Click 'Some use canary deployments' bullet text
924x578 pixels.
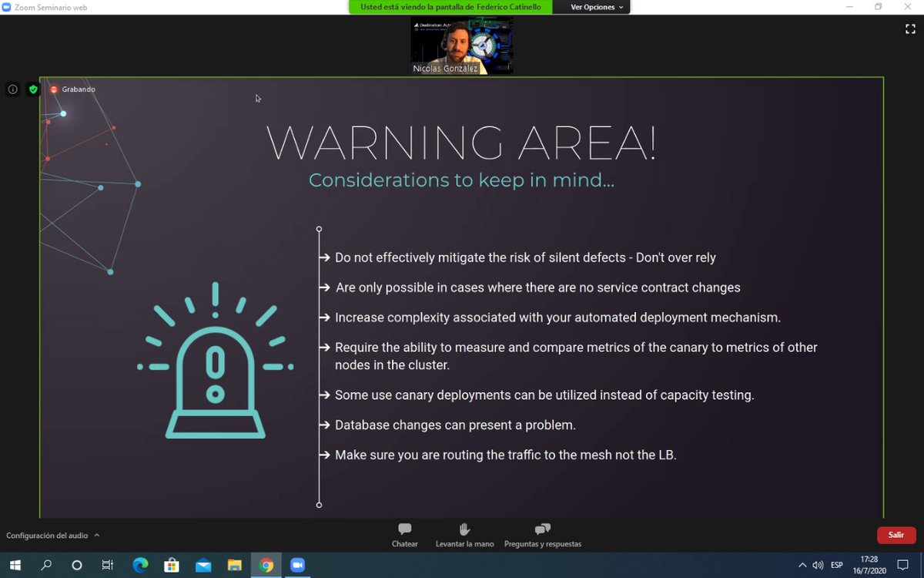point(544,395)
